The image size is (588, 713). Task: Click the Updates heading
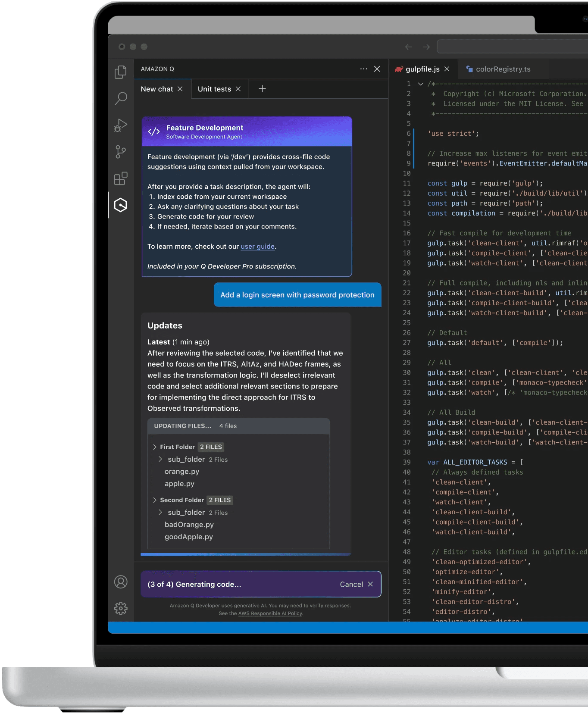click(165, 325)
